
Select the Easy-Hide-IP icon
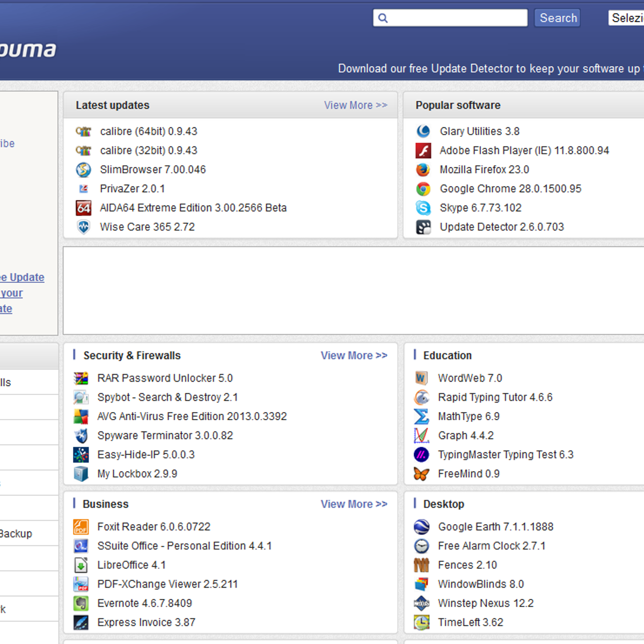click(80, 455)
